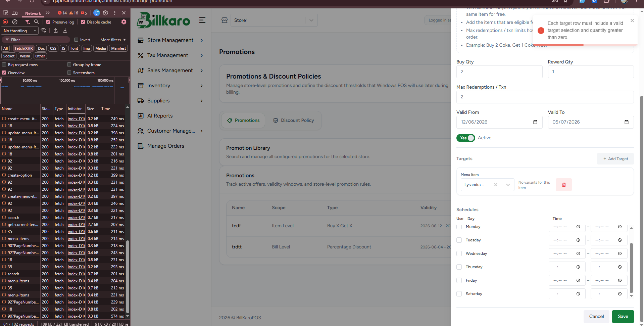The height and width of the screenshot is (326, 644).
Task: Expand Suppliers submenu chevron
Action: 202,101
